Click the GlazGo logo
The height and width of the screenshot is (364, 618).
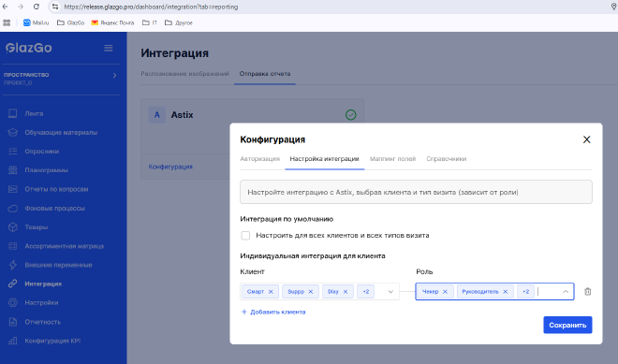coord(29,48)
